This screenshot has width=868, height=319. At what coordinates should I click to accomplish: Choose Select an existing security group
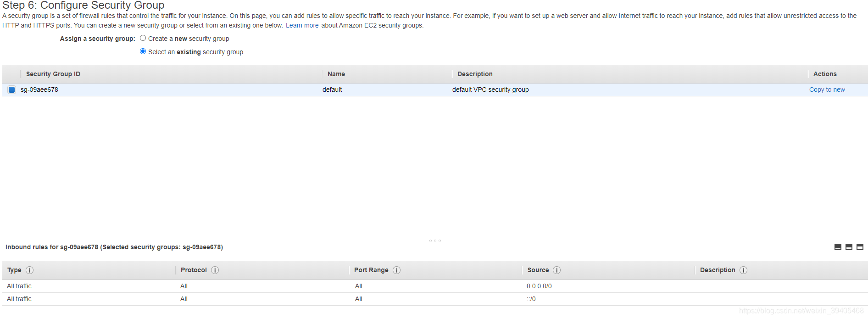coord(143,51)
